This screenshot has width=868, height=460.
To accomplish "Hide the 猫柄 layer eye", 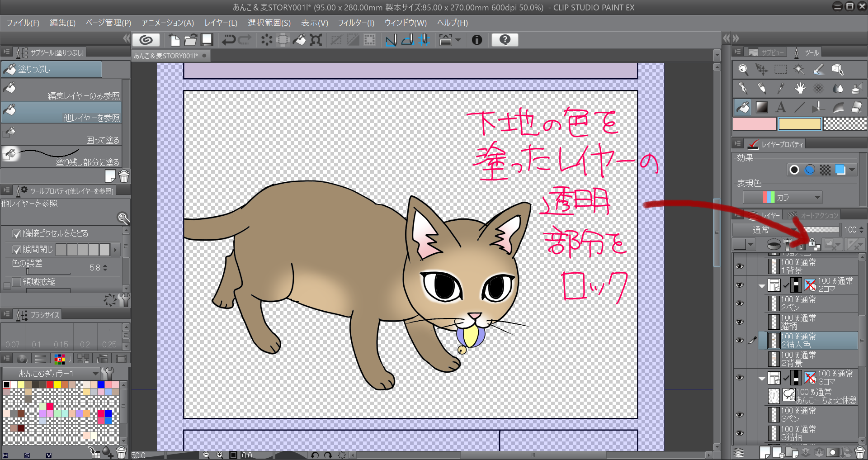I will tap(740, 322).
